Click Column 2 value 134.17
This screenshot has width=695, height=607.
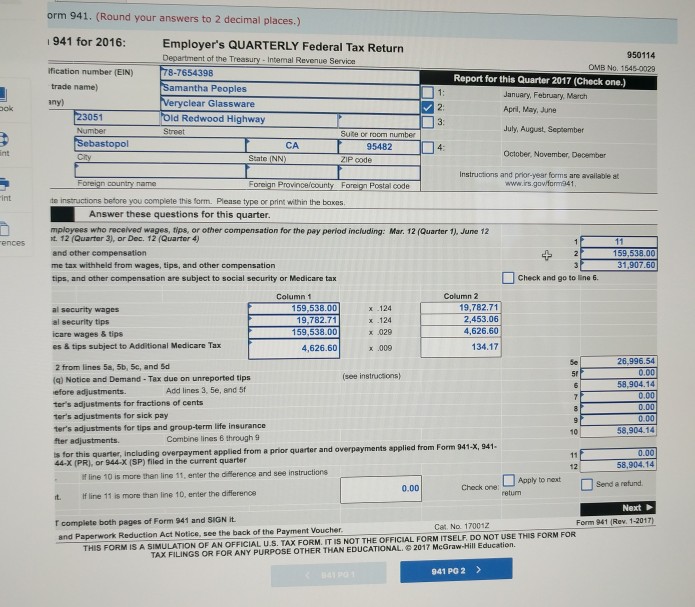coord(461,347)
